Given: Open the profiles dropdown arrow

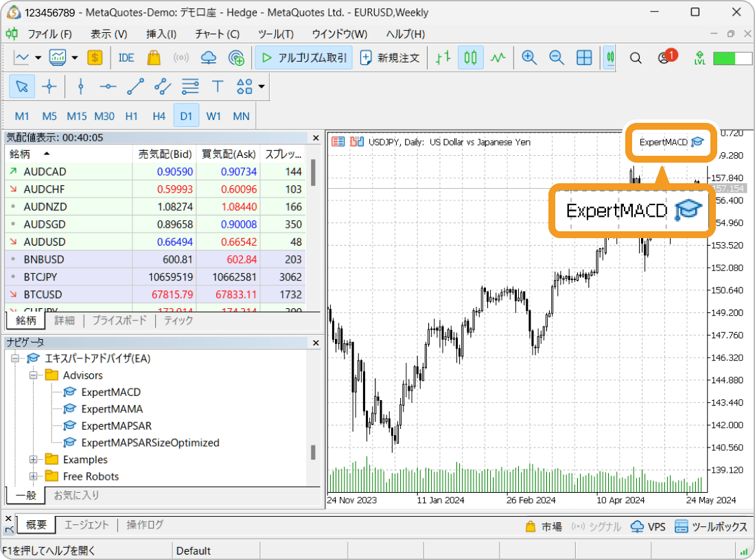Looking at the screenshot, I should [x=75, y=58].
